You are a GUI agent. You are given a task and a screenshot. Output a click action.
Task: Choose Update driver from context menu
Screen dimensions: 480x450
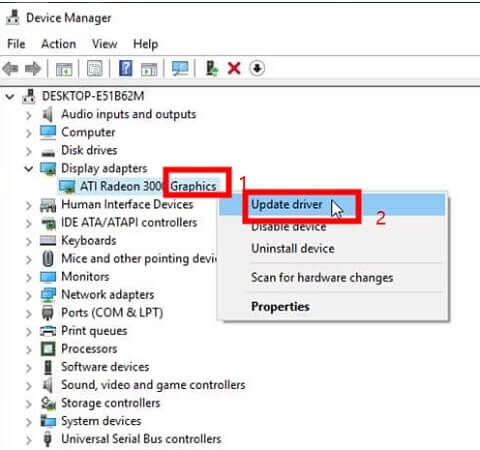tap(332, 204)
